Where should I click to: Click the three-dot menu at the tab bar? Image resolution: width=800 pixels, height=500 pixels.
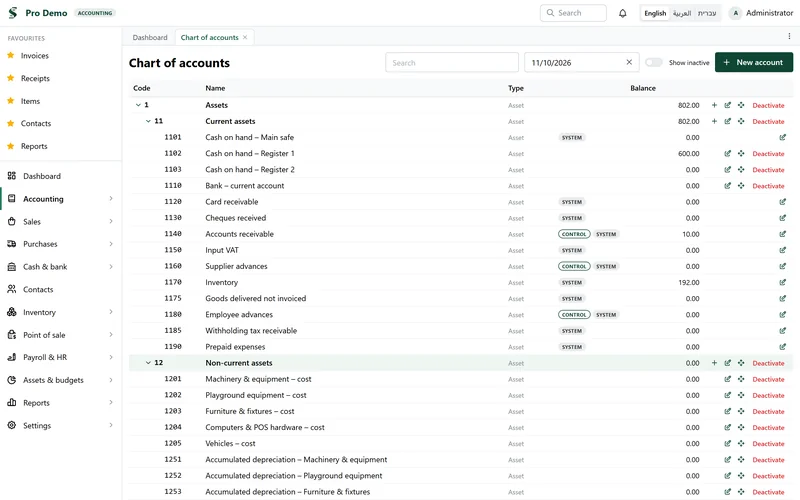pyautogui.click(x=789, y=36)
